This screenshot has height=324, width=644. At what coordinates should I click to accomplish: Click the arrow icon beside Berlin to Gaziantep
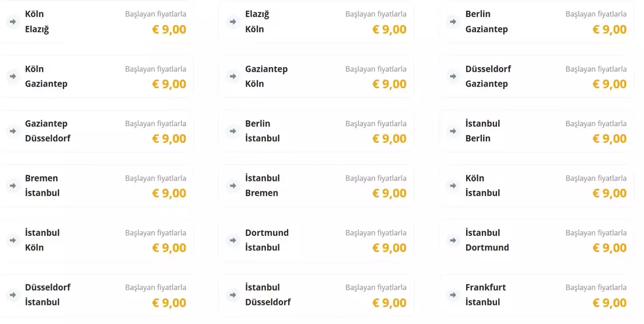tap(453, 22)
